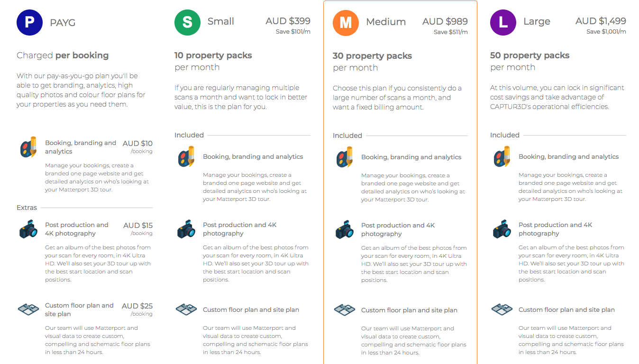The width and height of the screenshot is (639, 364).
Task: Click the blue PAYG plan circle icon
Action: click(x=29, y=22)
